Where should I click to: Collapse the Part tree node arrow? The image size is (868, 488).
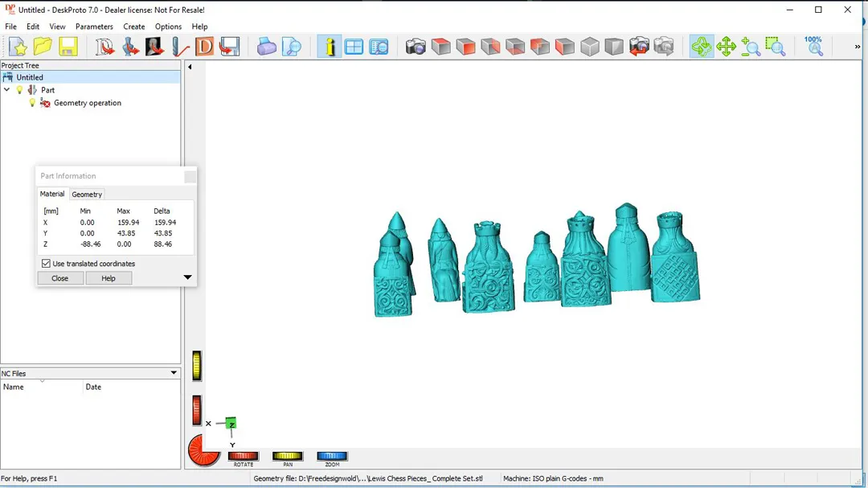6,90
